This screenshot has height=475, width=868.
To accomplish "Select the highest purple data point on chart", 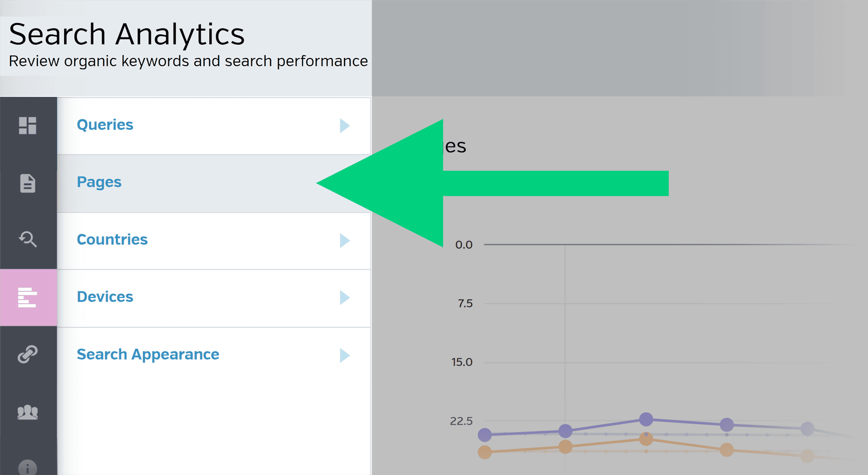I will pos(646,419).
